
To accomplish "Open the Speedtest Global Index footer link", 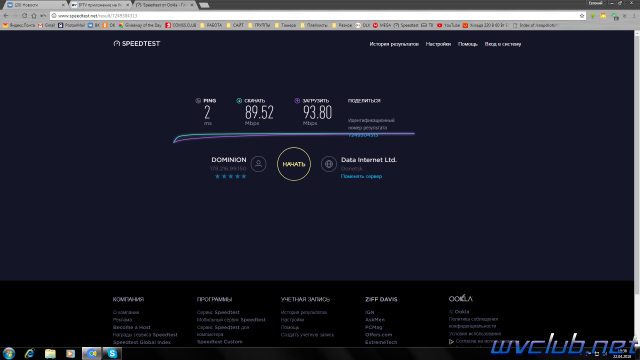I will point(142,342).
